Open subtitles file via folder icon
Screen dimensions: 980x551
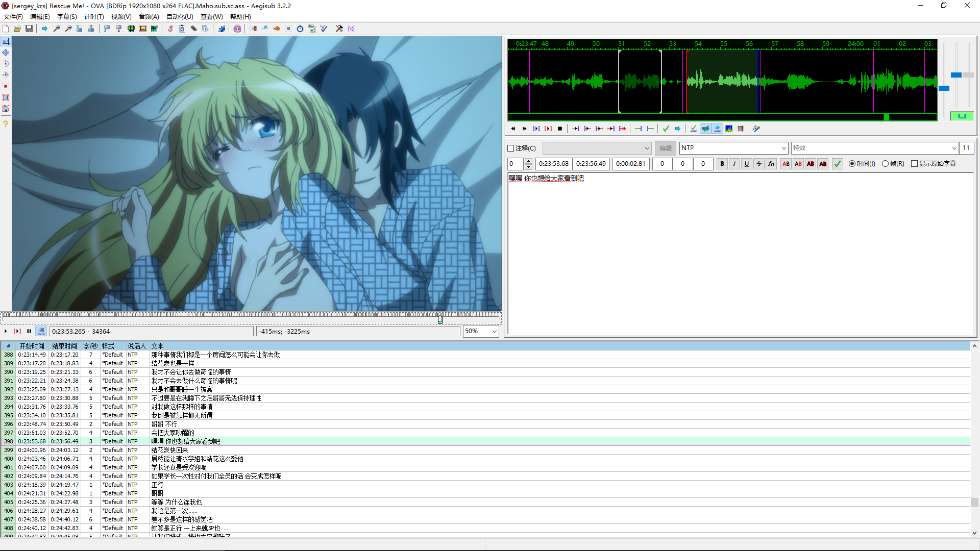17,29
